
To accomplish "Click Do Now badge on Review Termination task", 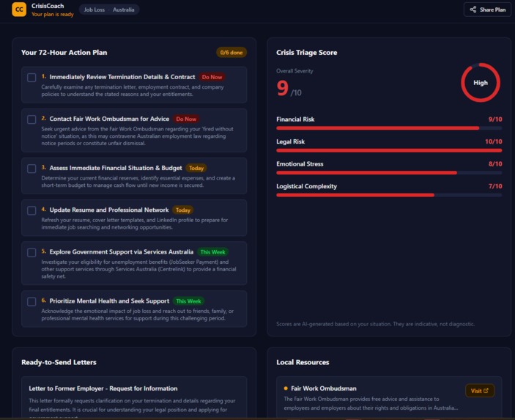I will coord(212,77).
